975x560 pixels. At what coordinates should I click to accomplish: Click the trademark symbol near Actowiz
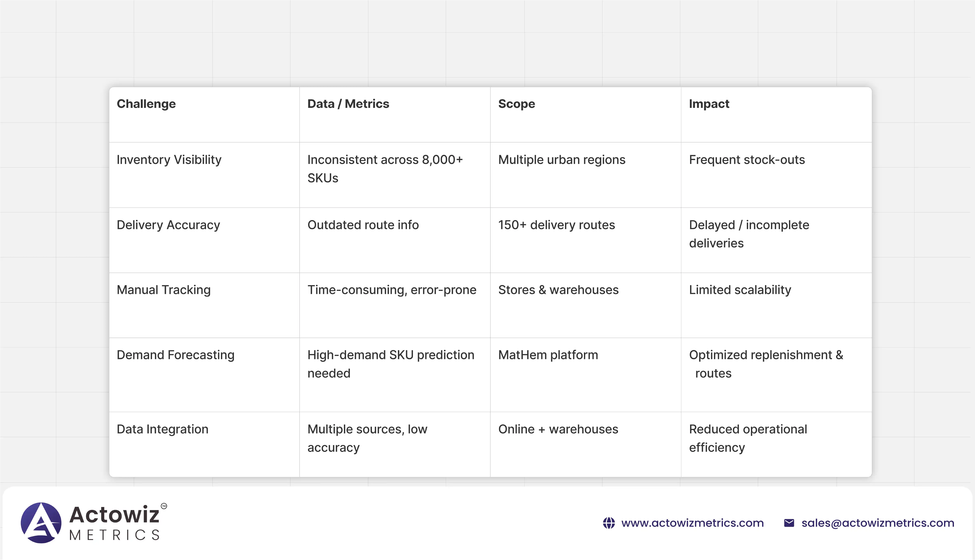pos(164,506)
